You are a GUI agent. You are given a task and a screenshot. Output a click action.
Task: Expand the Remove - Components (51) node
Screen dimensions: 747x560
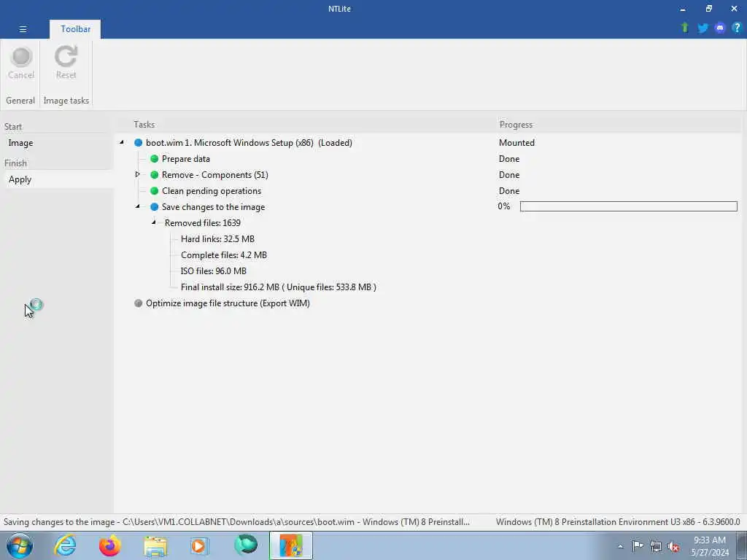[x=138, y=174]
